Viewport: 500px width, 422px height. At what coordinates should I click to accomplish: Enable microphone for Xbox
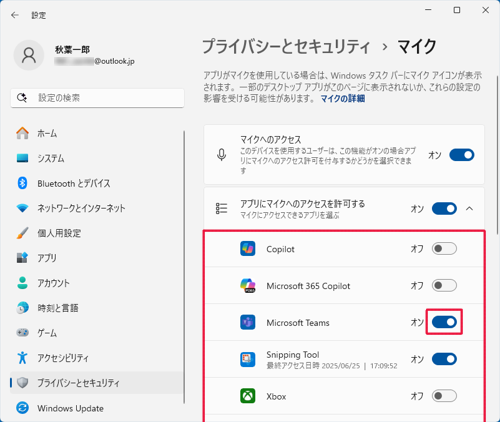coord(444,396)
